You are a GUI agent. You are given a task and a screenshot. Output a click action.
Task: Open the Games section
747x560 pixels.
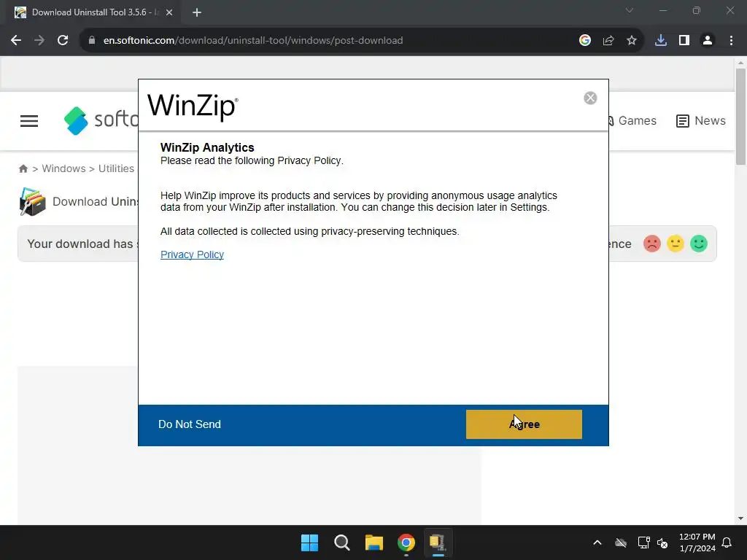[632, 121]
